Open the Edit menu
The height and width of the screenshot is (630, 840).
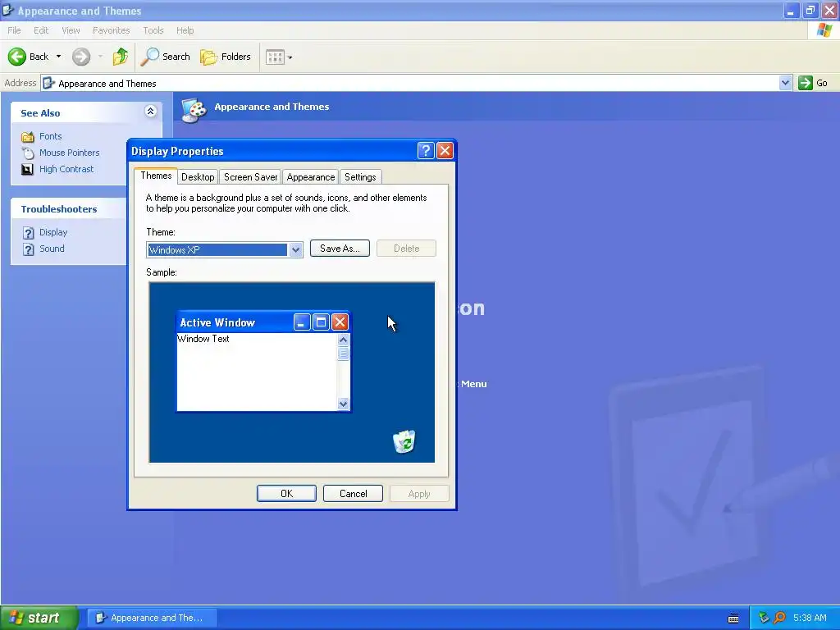(41, 30)
